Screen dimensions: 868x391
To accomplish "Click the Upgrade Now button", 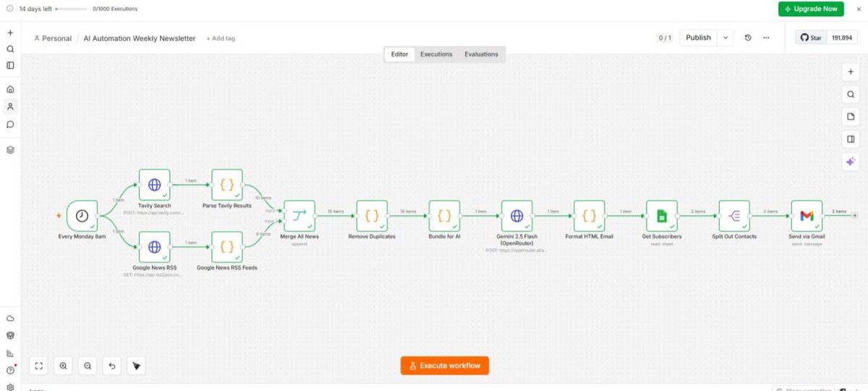I will 811,9.
